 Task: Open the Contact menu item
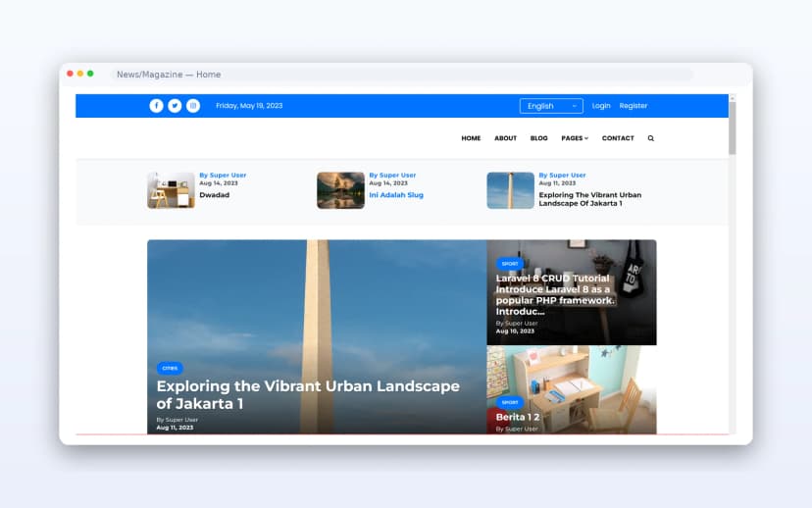point(618,138)
